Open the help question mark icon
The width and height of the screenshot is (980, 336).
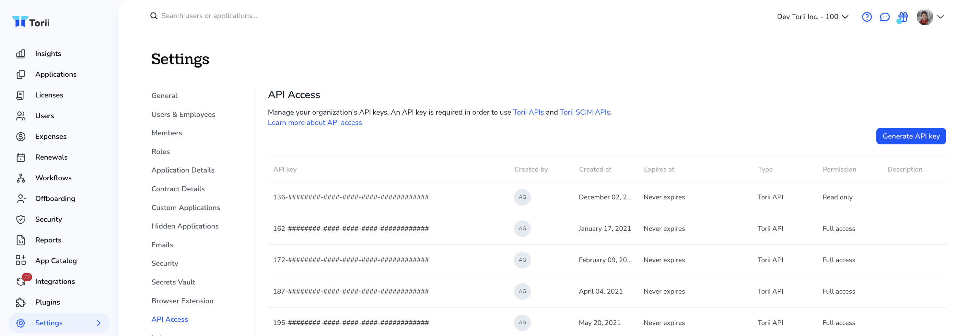[x=867, y=17]
